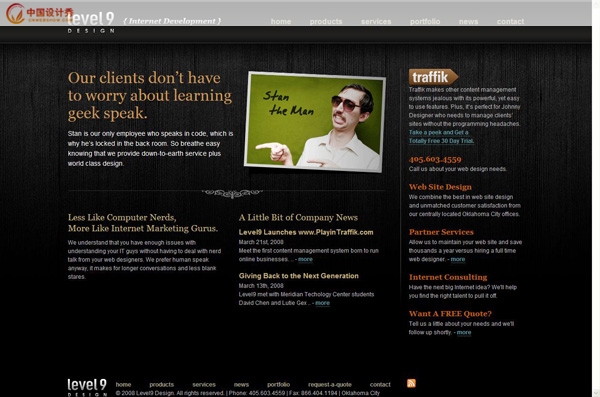Viewport: 600px width, 397px height.
Task: Open the products page from top navigation
Action: 326,21
